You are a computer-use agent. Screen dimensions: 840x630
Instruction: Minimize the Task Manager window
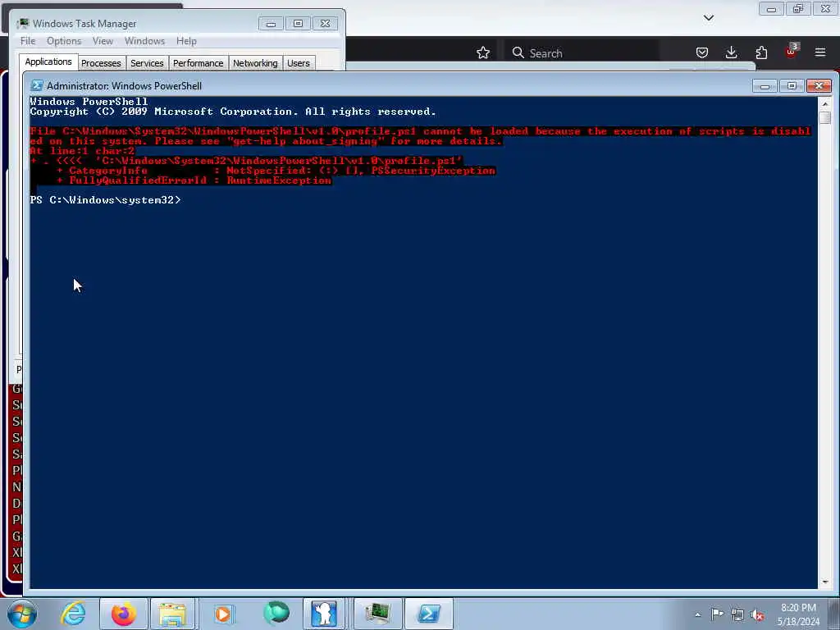(x=271, y=24)
